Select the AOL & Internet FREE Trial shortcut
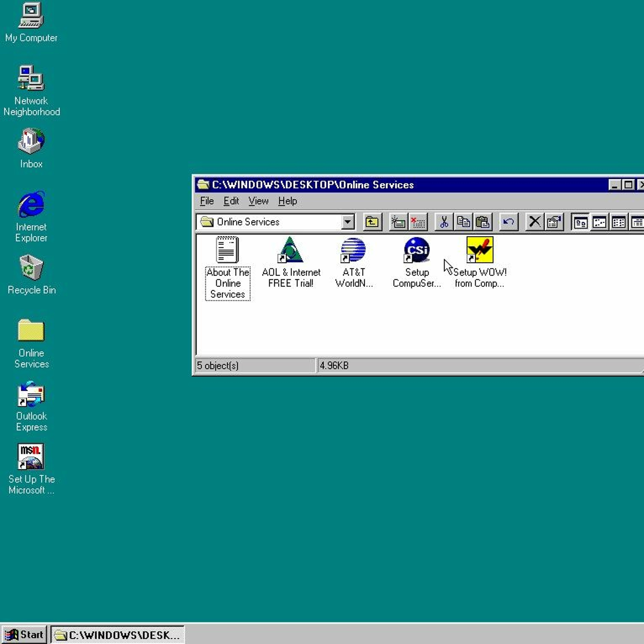This screenshot has width=644, height=644. [x=291, y=250]
